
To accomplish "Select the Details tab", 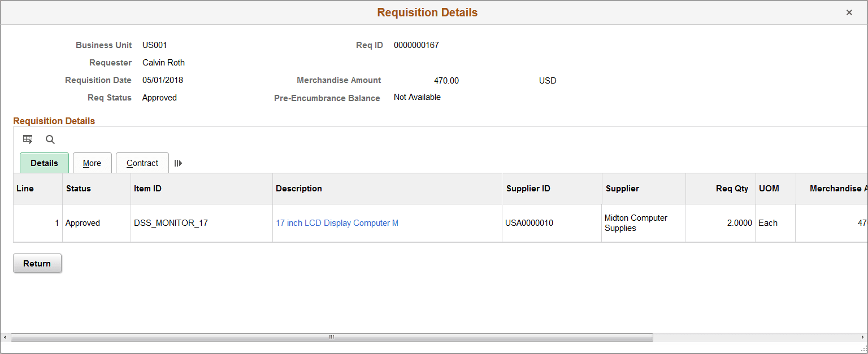I will point(44,163).
